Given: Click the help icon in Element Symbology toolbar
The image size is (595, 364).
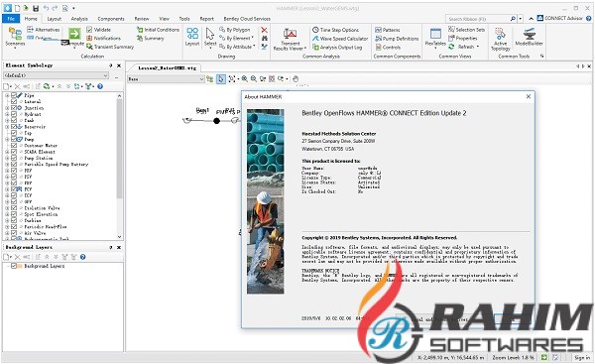Looking at the screenshot, I should click(100, 86).
